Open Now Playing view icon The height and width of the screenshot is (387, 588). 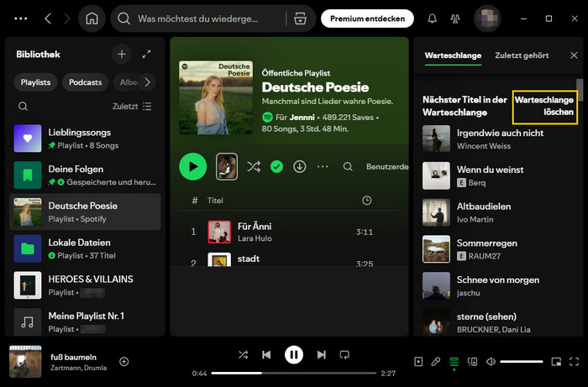pos(418,362)
